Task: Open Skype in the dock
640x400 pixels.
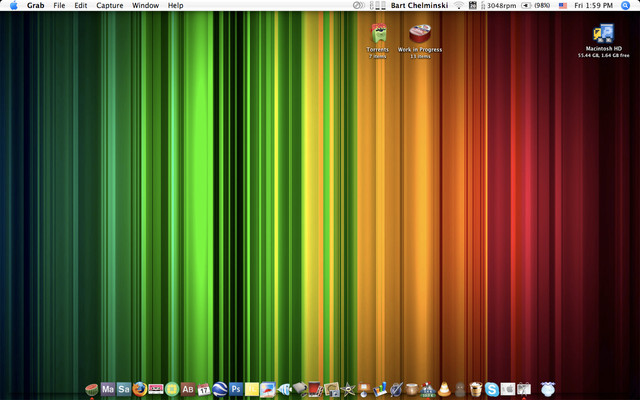Action: (x=492, y=388)
